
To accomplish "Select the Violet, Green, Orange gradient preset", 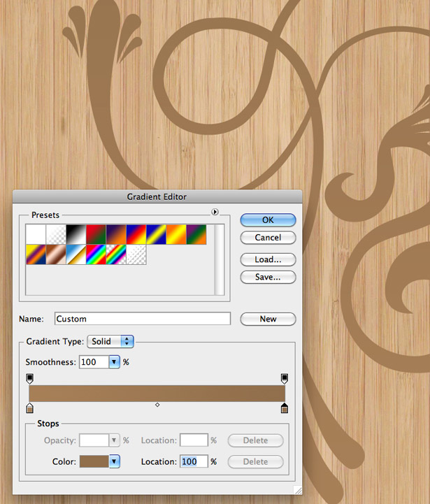I will tap(196, 234).
